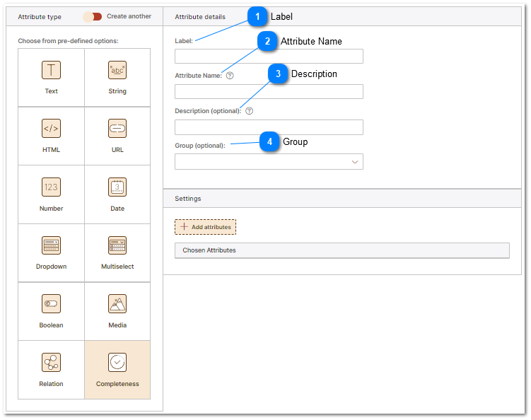This screenshot has width=531, height=420.
Task: Click the Chosen Attributes header bar
Action: (342, 250)
